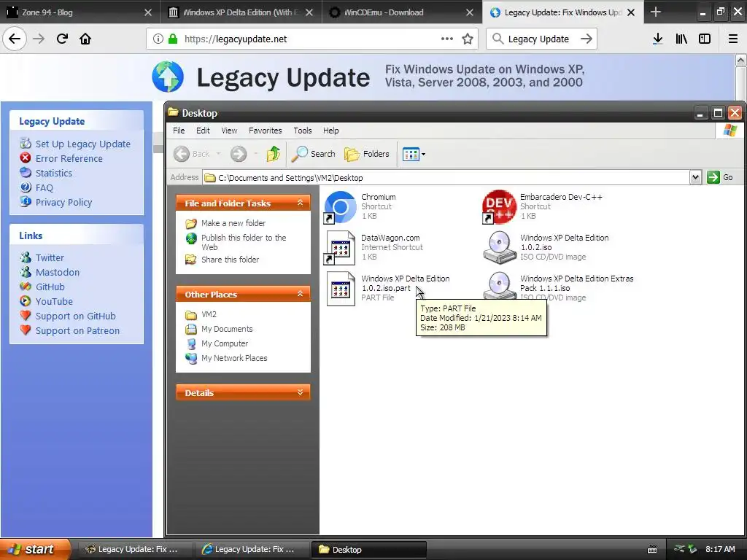
Task: Collapse the File and Folder Tasks panel
Action: [x=300, y=203]
